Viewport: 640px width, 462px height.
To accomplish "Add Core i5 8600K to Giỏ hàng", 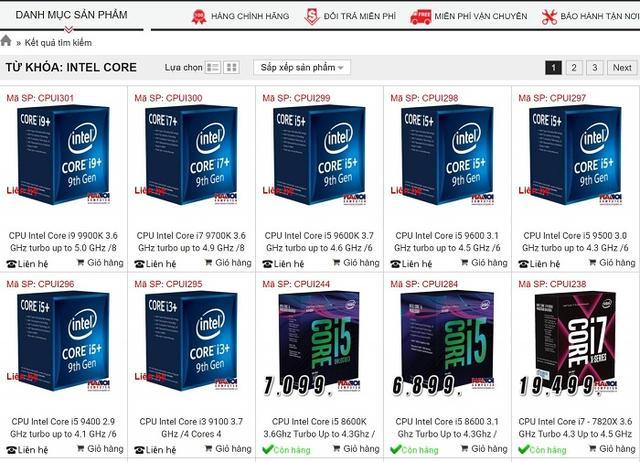I will [x=356, y=449].
